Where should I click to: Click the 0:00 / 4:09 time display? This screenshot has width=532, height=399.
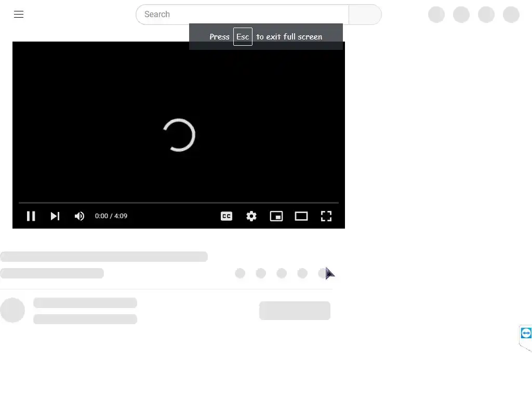pos(111,216)
